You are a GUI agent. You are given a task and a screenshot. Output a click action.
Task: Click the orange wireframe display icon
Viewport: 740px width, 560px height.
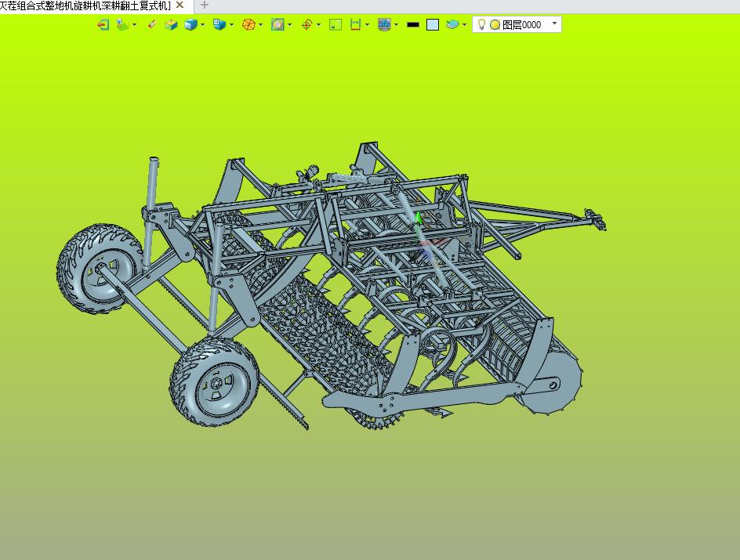(x=248, y=25)
